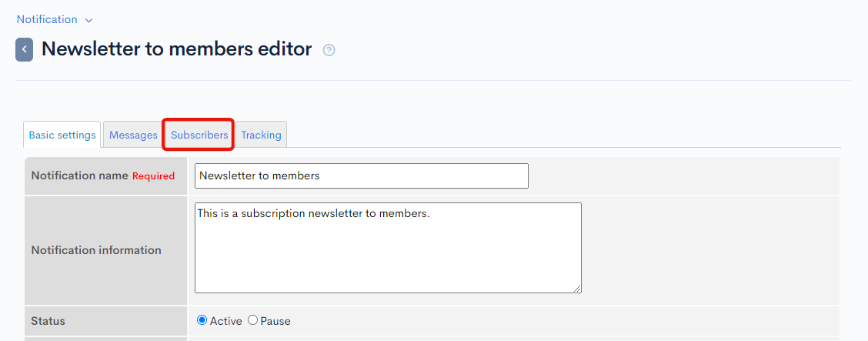The height and width of the screenshot is (341, 868).
Task: Choose the Pause status radio button
Action: [252, 320]
